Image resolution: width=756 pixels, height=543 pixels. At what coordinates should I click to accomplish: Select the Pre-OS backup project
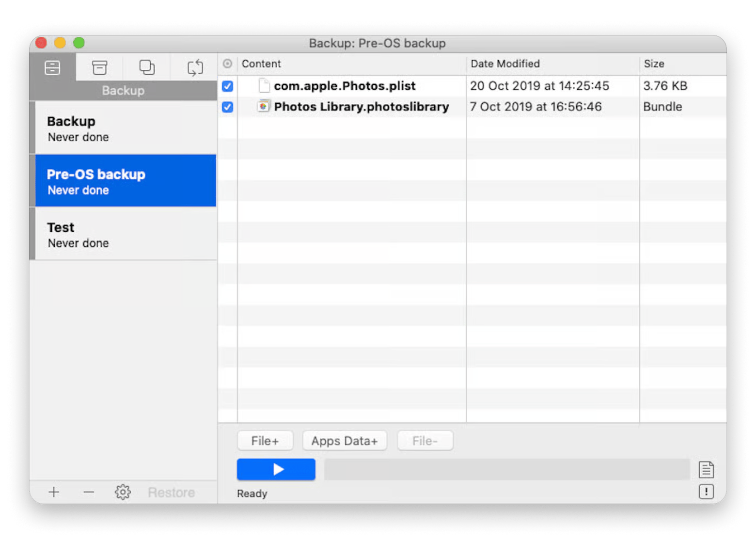(x=123, y=181)
